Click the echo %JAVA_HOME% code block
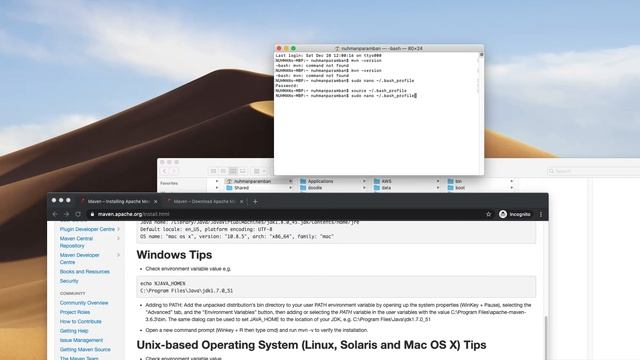This screenshot has height=360, width=640. tap(336, 287)
